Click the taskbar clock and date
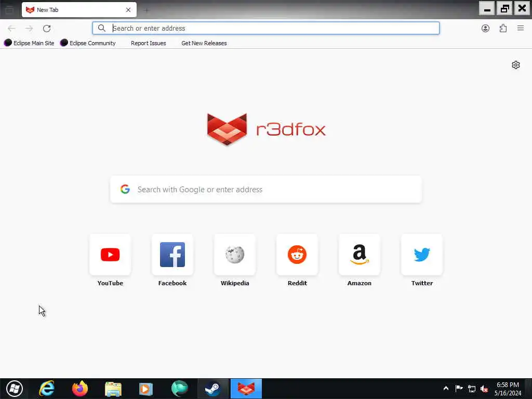532x399 pixels. pyautogui.click(x=508, y=389)
